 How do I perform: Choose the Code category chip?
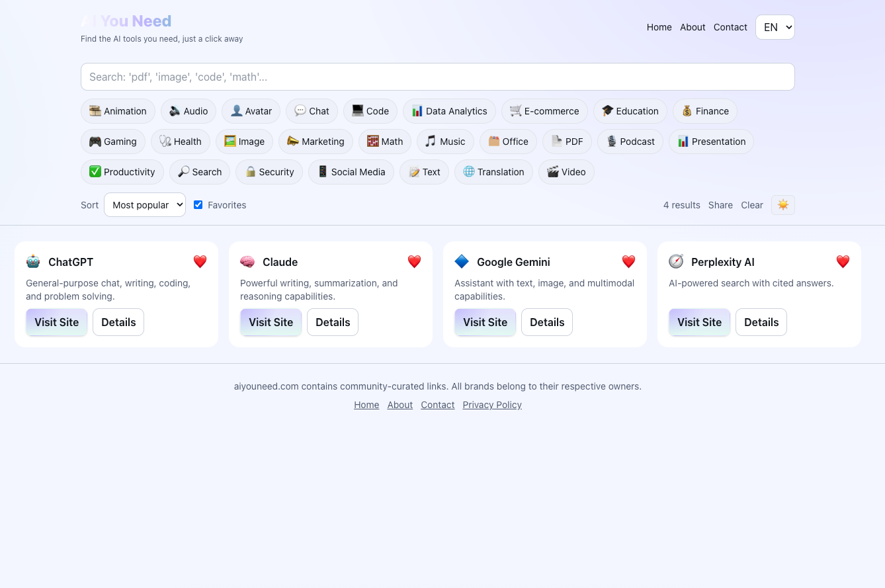370,111
